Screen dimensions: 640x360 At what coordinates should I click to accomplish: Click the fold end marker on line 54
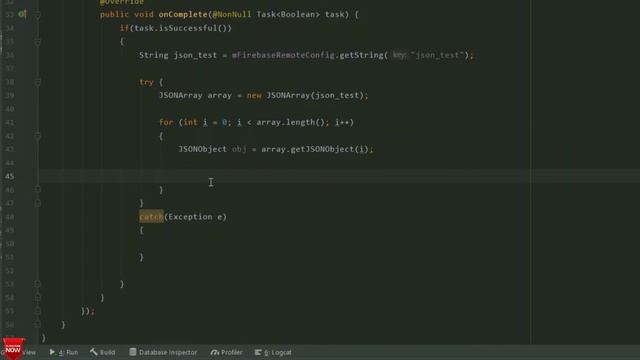click(x=37, y=297)
